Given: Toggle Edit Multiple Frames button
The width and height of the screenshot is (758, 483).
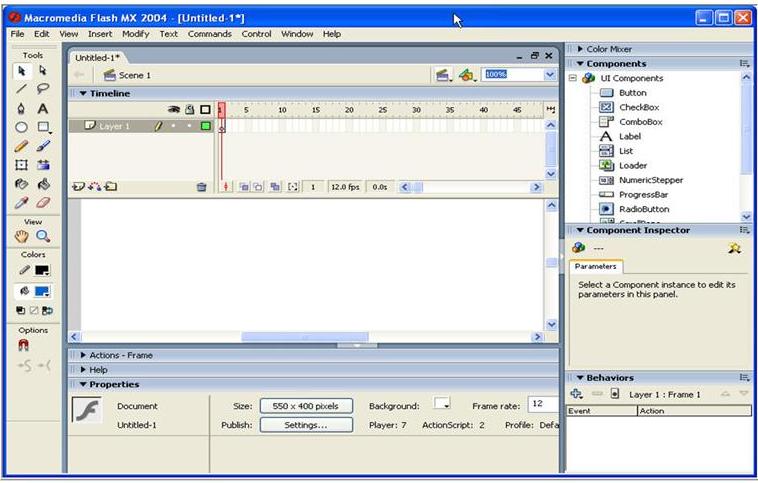Looking at the screenshot, I should pos(275,187).
